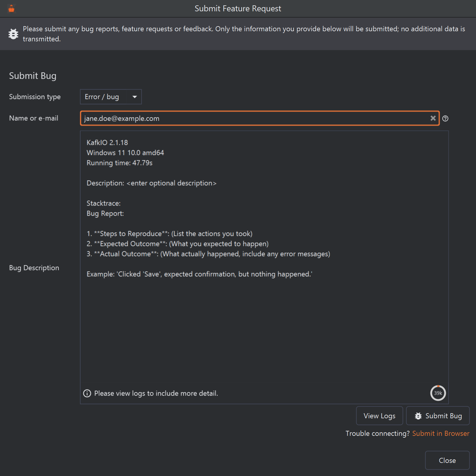Click the 'Example: Clicked Save' line
Viewport: 476px width, 476px height.
pyautogui.click(x=199, y=274)
